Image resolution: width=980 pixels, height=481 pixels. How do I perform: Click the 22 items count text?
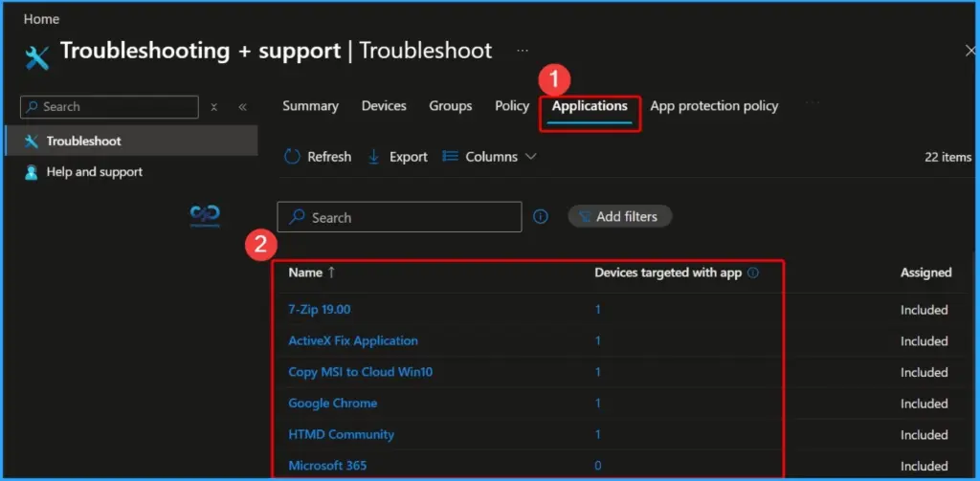click(x=947, y=158)
